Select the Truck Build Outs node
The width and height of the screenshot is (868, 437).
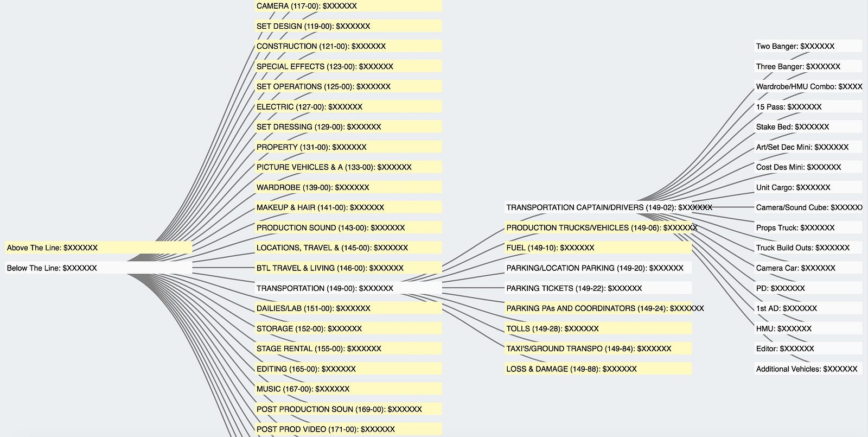coord(808,248)
